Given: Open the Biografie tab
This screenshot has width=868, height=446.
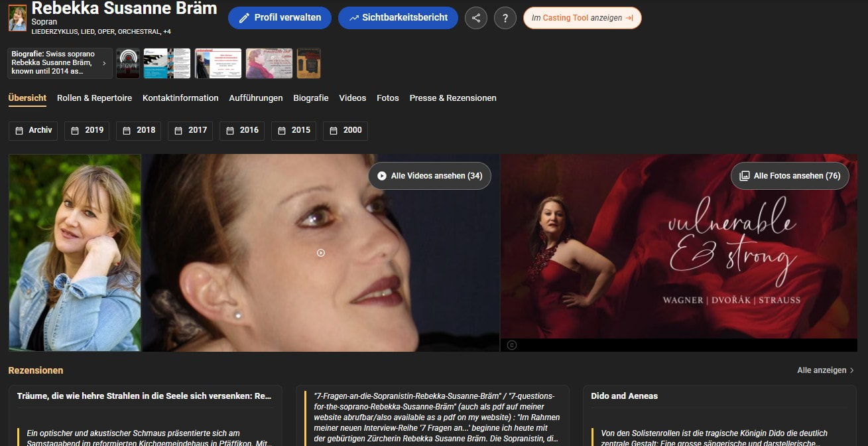Looking at the screenshot, I should [311, 98].
